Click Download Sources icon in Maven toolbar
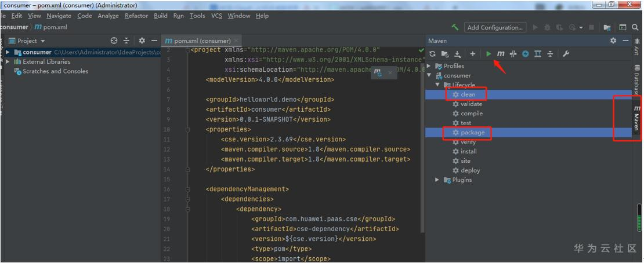Image resolution: width=644 pixels, height=263 pixels. 458,54
